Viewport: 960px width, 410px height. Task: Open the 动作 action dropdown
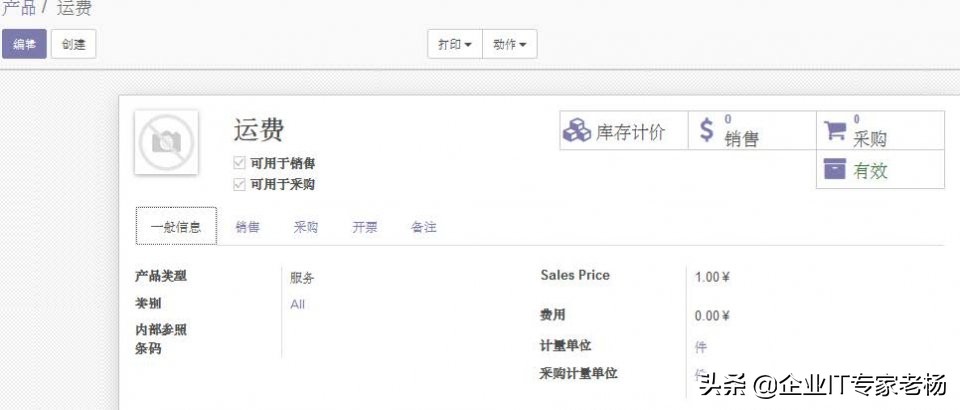pos(510,44)
